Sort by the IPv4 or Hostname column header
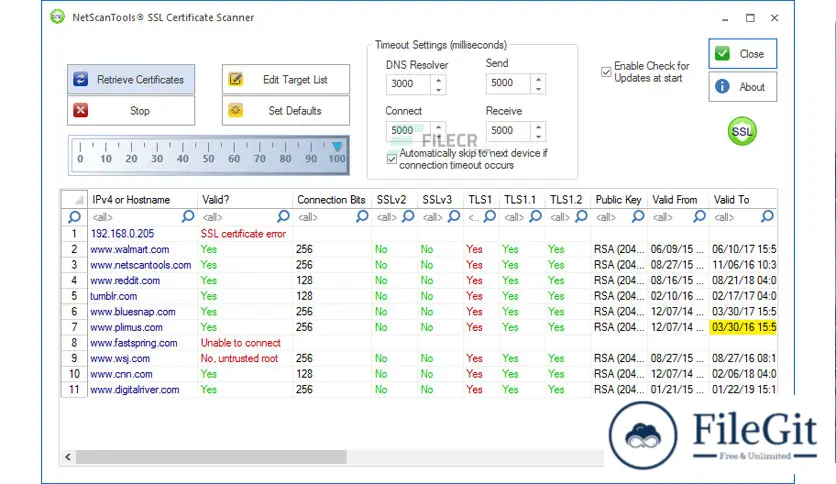The image size is (836, 484). point(142,199)
